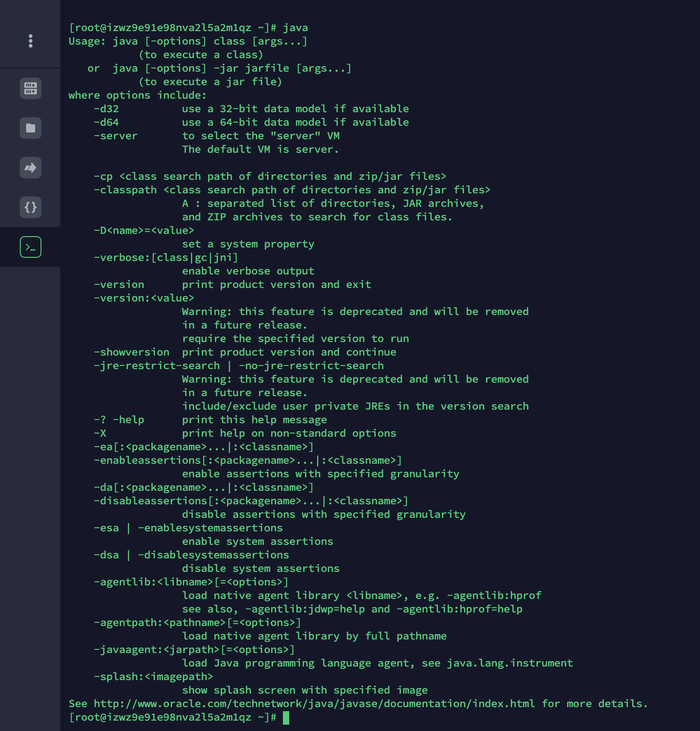
Task: Click 'require the specified version to run' text
Action: point(295,338)
